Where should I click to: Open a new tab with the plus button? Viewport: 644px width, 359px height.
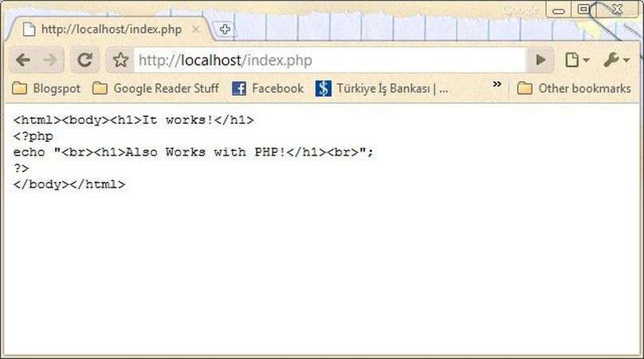tap(226, 30)
